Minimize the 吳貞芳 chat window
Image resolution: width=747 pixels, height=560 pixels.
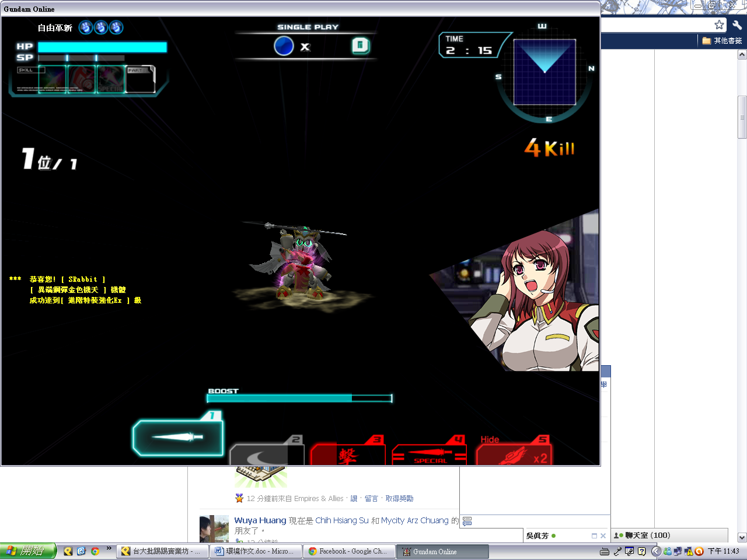pyautogui.click(x=594, y=535)
